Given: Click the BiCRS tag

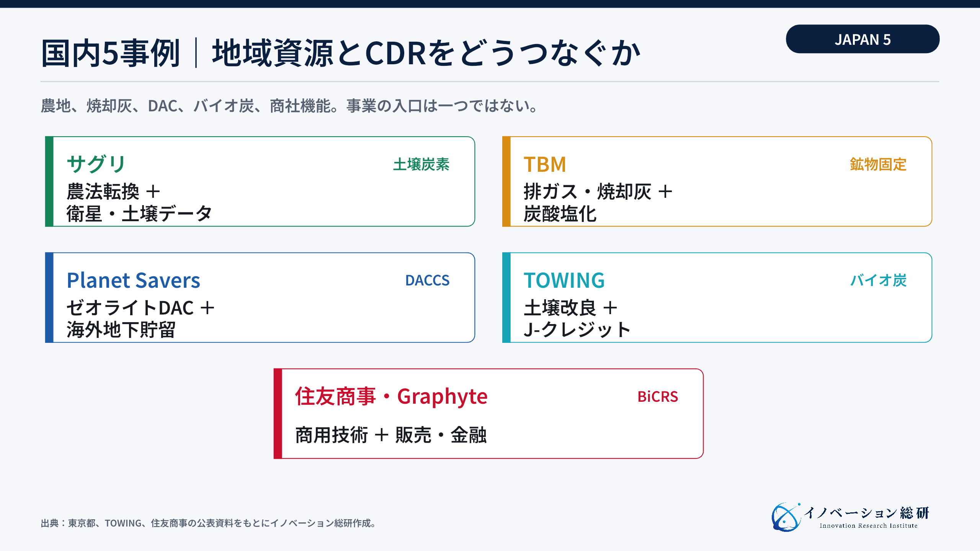Looking at the screenshot, I should (658, 397).
